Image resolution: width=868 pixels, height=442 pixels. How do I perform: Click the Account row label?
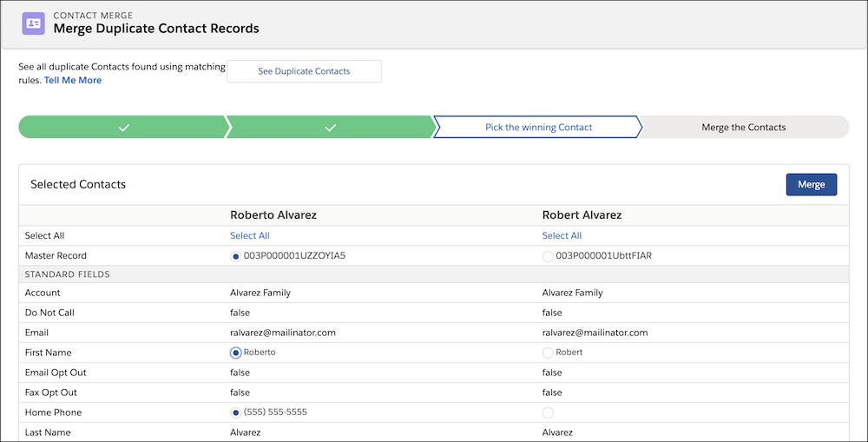pyautogui.click(x=43, y=293)
